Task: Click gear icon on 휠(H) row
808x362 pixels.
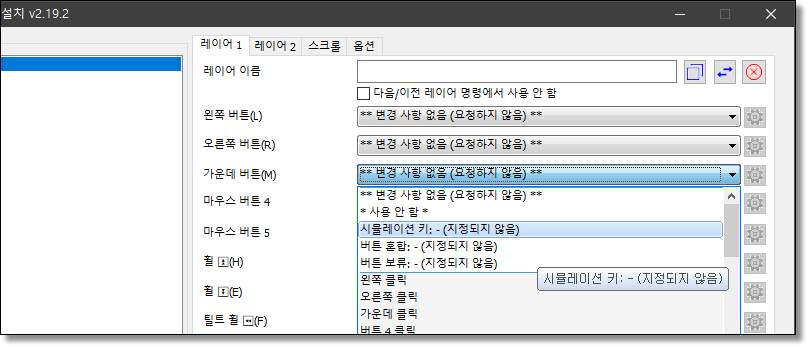Action: click(x=755, y=263)
